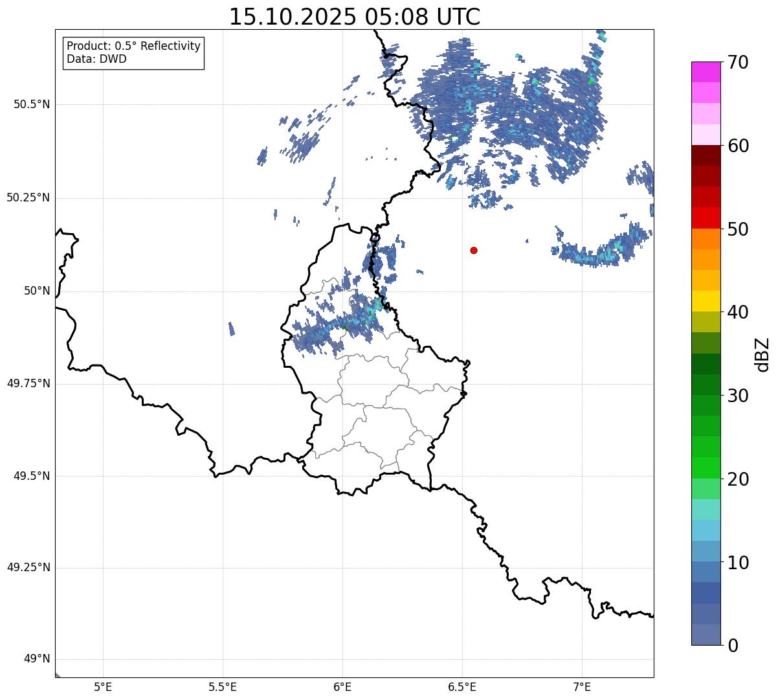778x700 pixels.
Task: Click the dark maroon band below 60 dBZ
Action: (x=706, y=155)
